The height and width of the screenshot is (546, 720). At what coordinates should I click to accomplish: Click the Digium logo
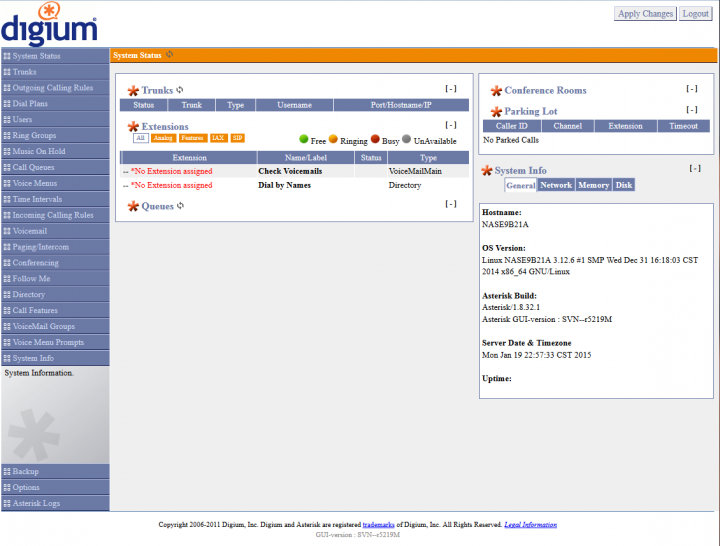pos(49,24)
